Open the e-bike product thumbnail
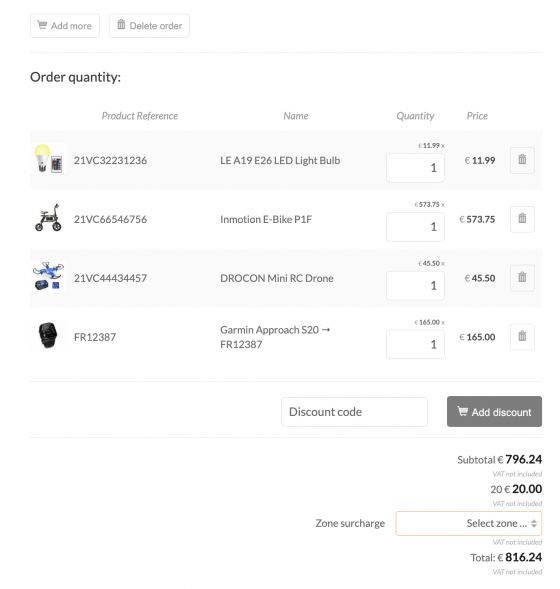This screenshot has width=560, height=589. 48,218
